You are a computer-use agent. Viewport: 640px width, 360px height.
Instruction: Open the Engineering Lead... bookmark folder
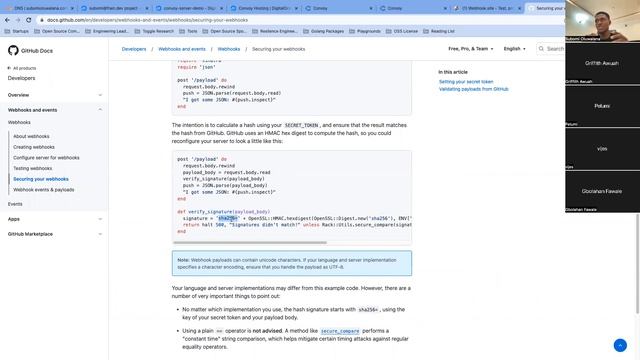107,31
